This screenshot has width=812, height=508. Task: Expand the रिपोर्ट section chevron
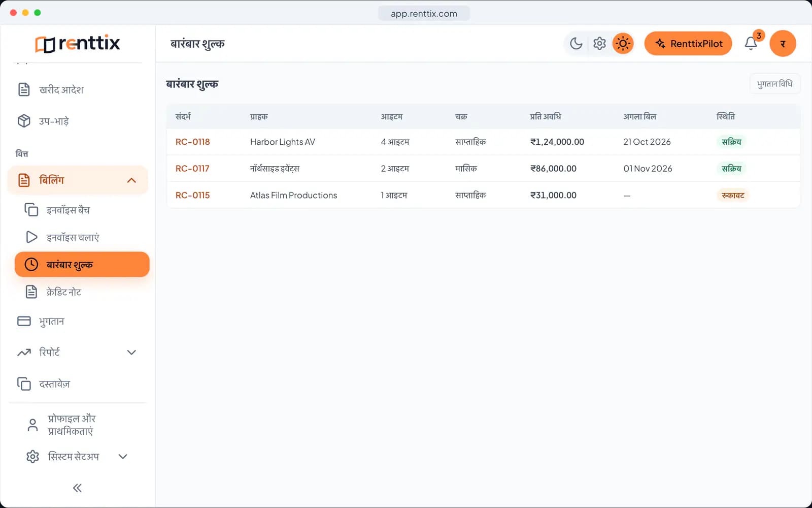(x=131, y=352)
